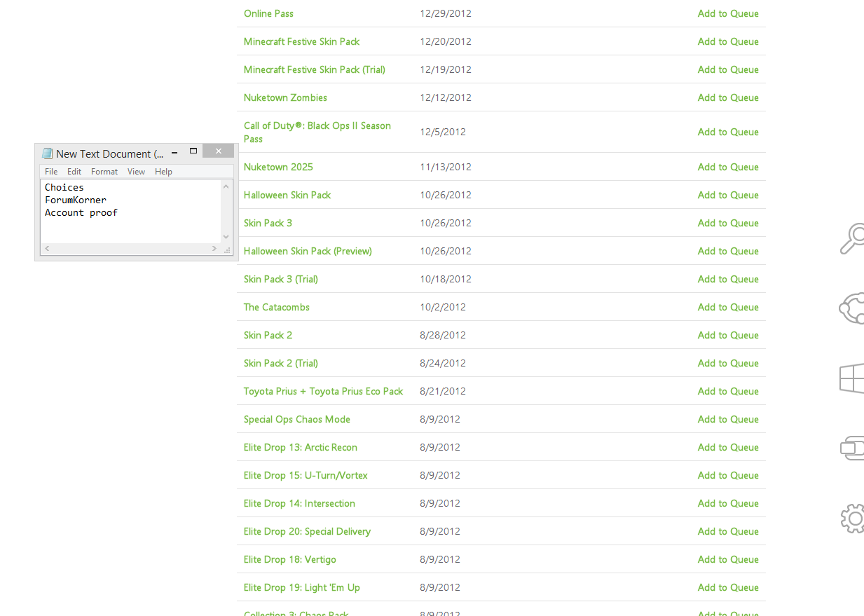Image resolution: width=864 pixels, height=616 pixels.
Task: Open the Help menu in Notepad
Action: tap(163, 172)
